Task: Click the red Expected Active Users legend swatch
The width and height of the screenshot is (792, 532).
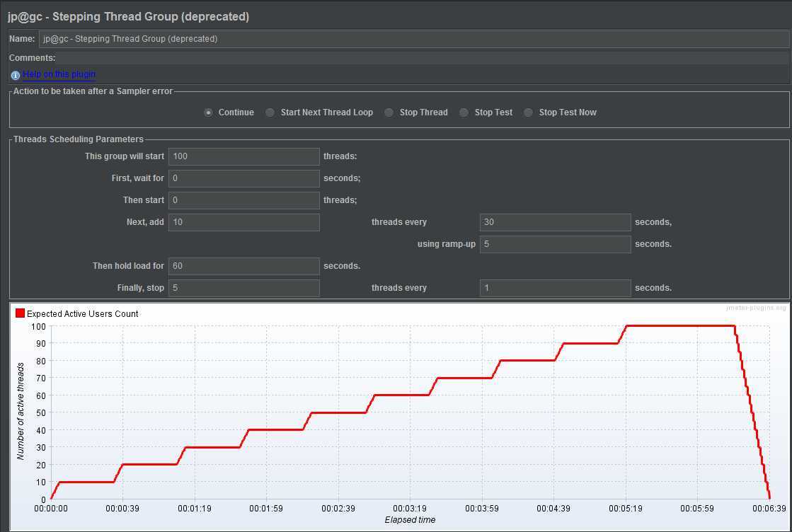Action: (x=20, y=313)
